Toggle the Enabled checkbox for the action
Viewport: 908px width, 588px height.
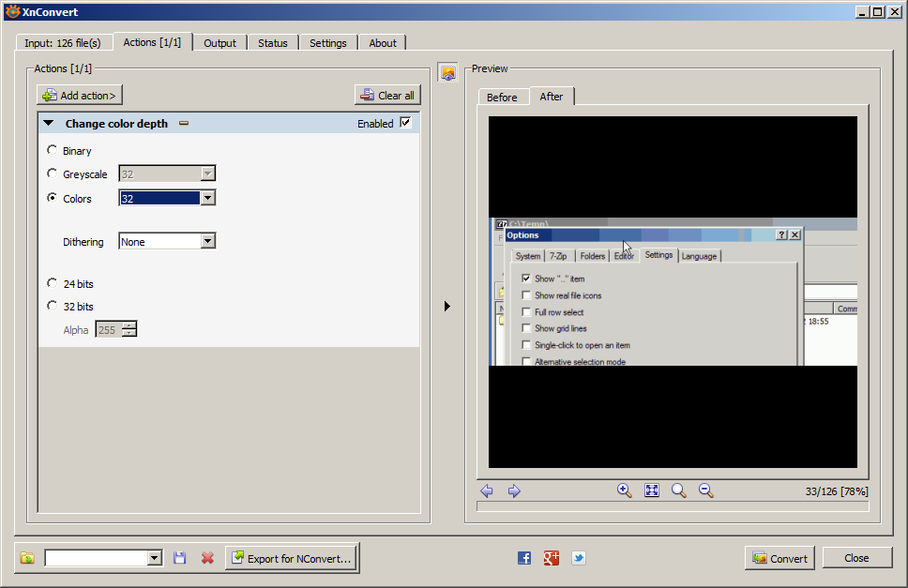tap(405, 123)
